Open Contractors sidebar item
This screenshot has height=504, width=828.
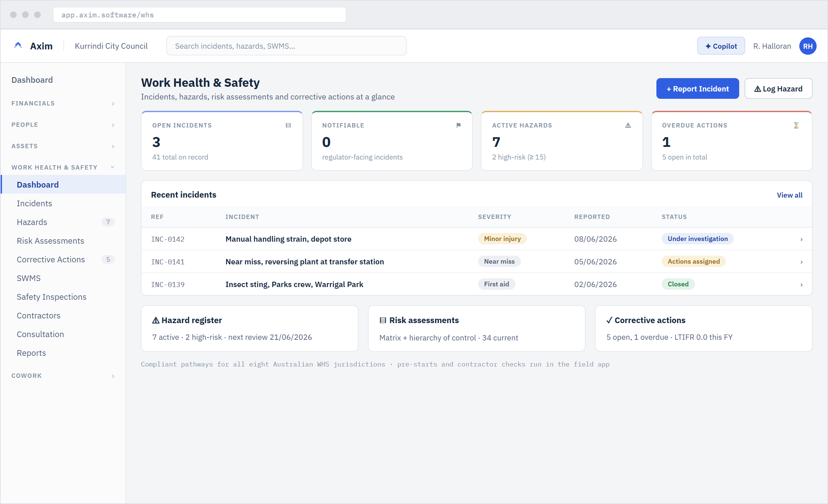tap(63, 315)
